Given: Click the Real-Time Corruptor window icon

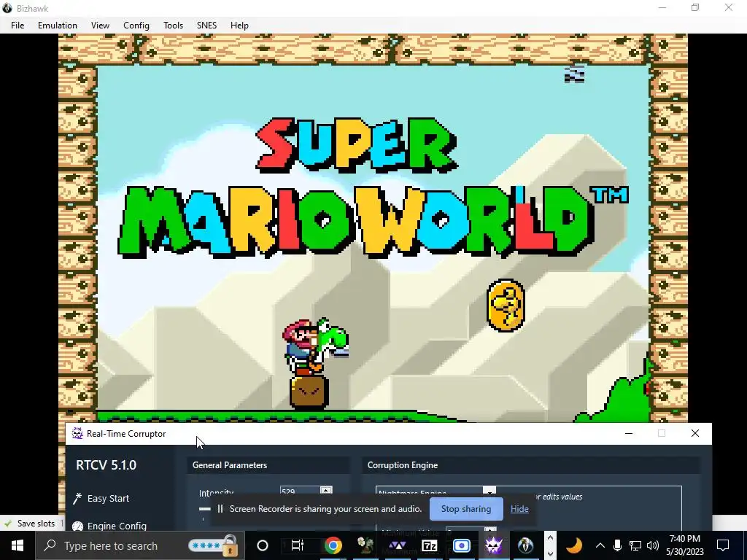Looking at the screenshot, I should point(77,433).
